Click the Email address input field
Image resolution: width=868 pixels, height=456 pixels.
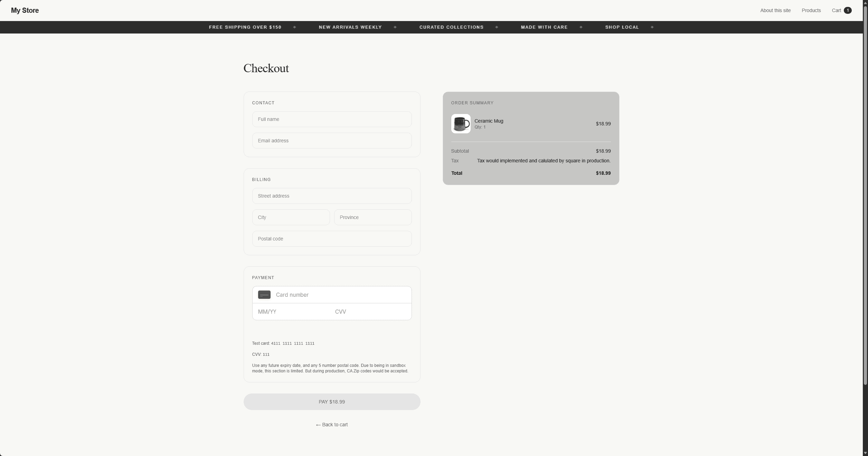[331, 141]
